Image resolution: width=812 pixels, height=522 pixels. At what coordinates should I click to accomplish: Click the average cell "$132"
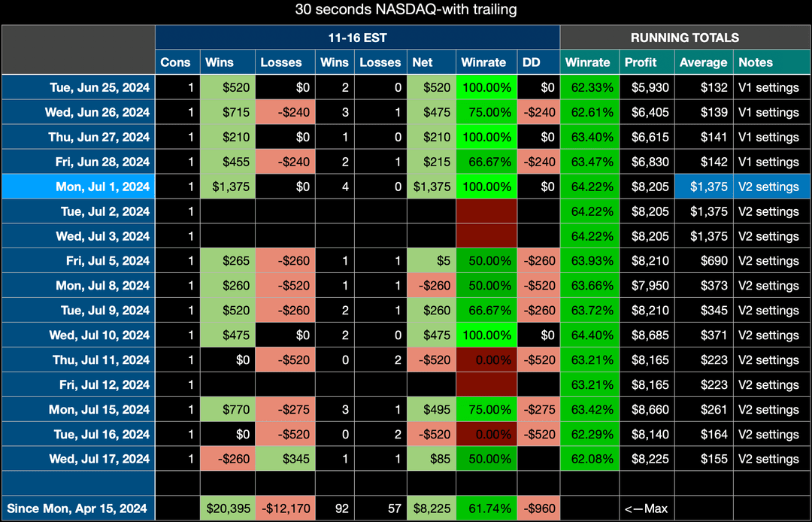tap(704, 87)
